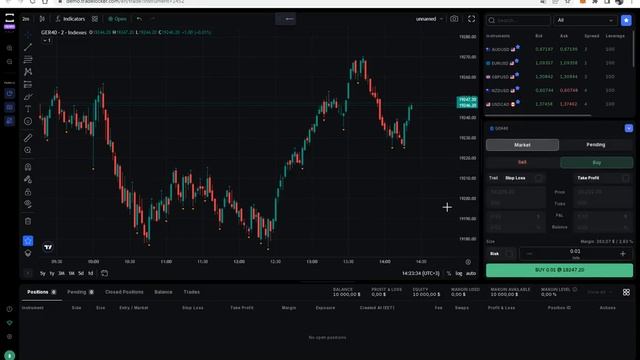640x360 pixels.
Task: Select the zoom in tool
Action: [x=28, y=150]
